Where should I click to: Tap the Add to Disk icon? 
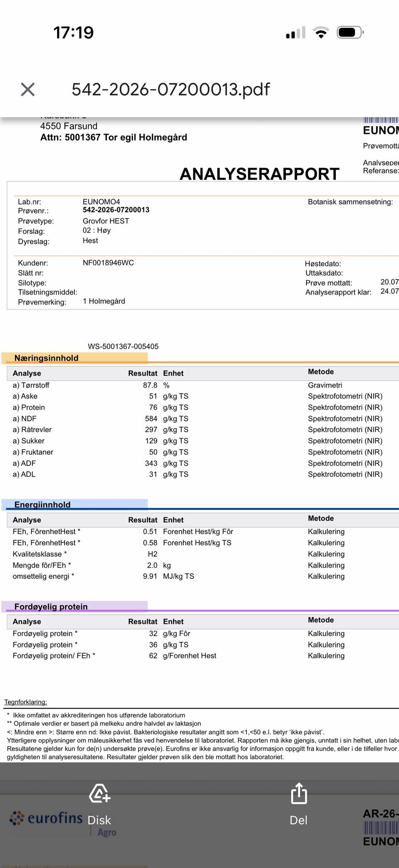pos(99,793)
